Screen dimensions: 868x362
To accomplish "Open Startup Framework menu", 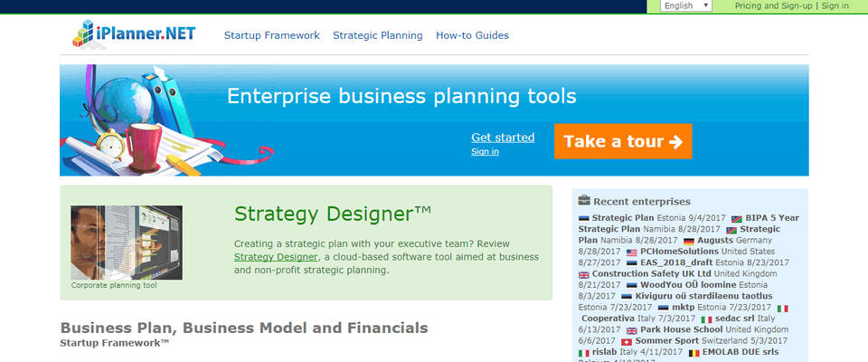I will coord(272,36).
